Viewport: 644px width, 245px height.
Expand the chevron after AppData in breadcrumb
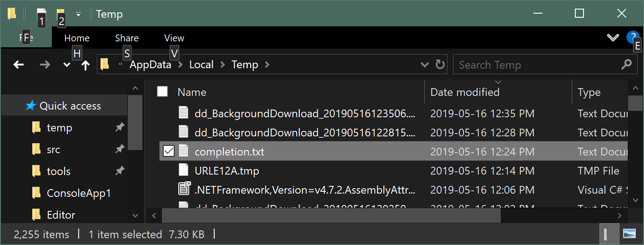(x=181, y=65)
